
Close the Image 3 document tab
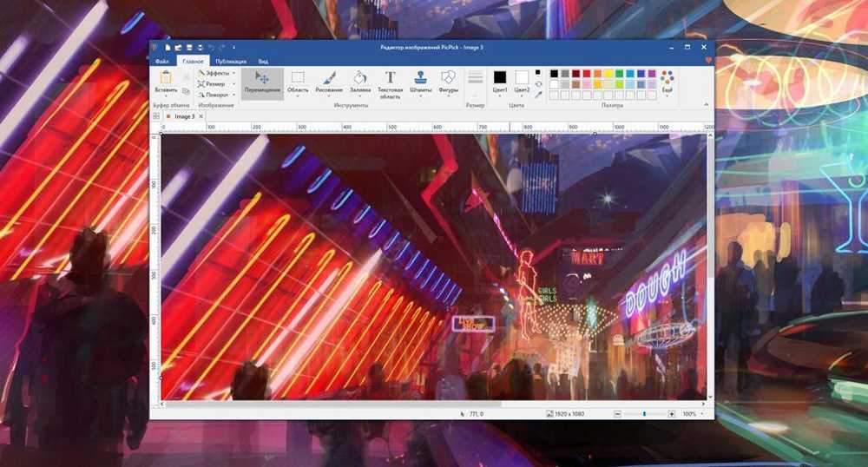point(201,115)
